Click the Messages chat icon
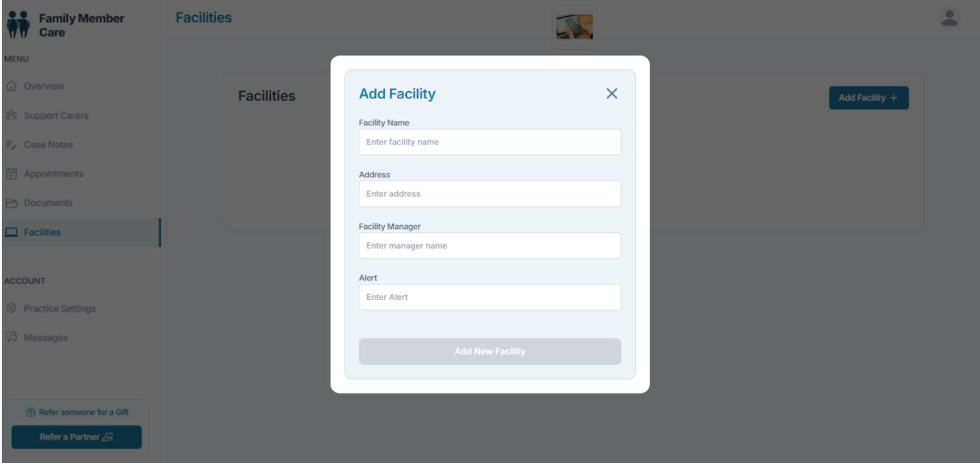 pyautogui.click(x=11, y=337)
